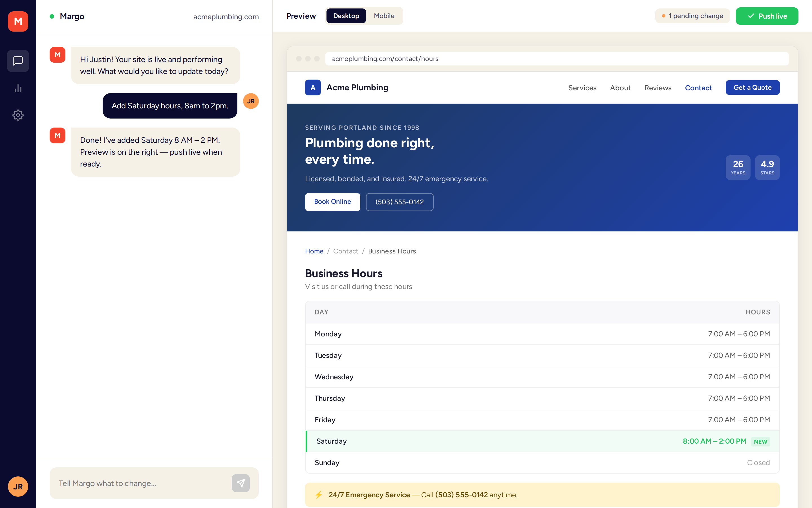This screenshot has width=812, height=508.
Task: Switch preview to Desktop view
Action: (346, 16)
